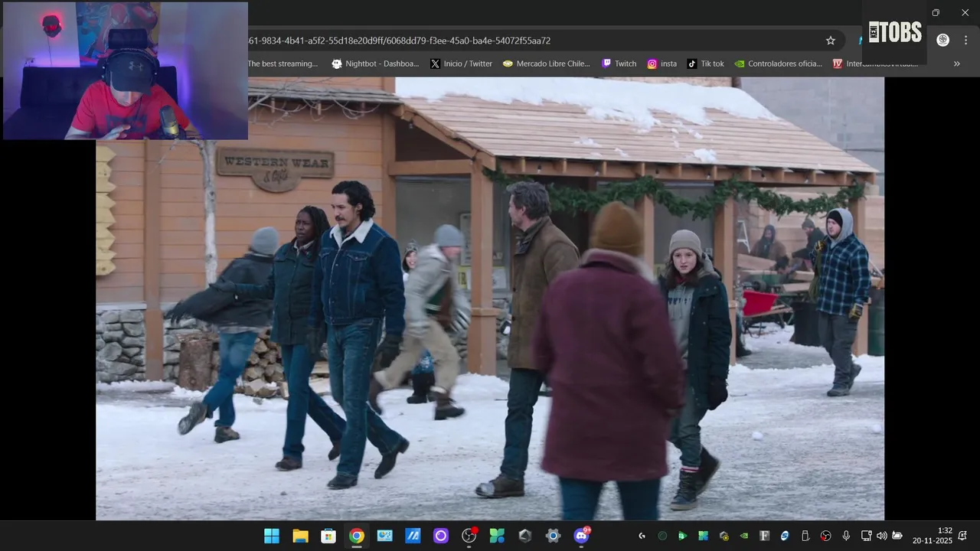Open the Tik tok bookmark
The width and height of the screenshot is (980, 551).
tap(706, 64)
